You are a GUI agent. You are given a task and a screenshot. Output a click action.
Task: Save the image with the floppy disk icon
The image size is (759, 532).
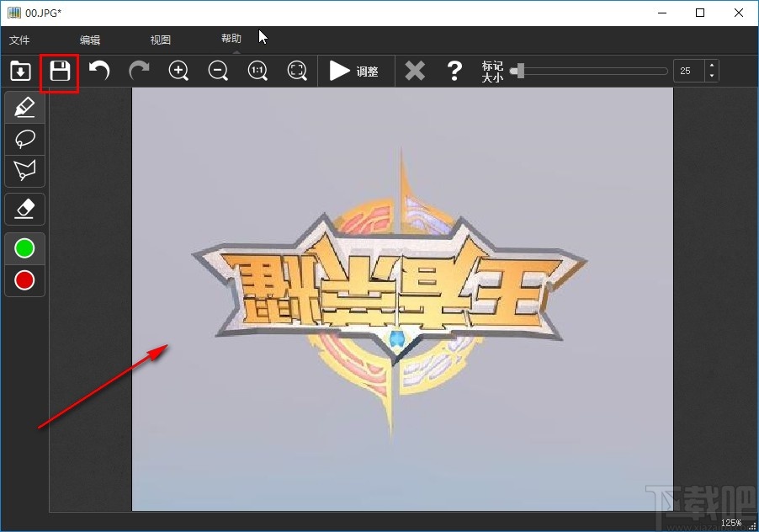(60, 72)
